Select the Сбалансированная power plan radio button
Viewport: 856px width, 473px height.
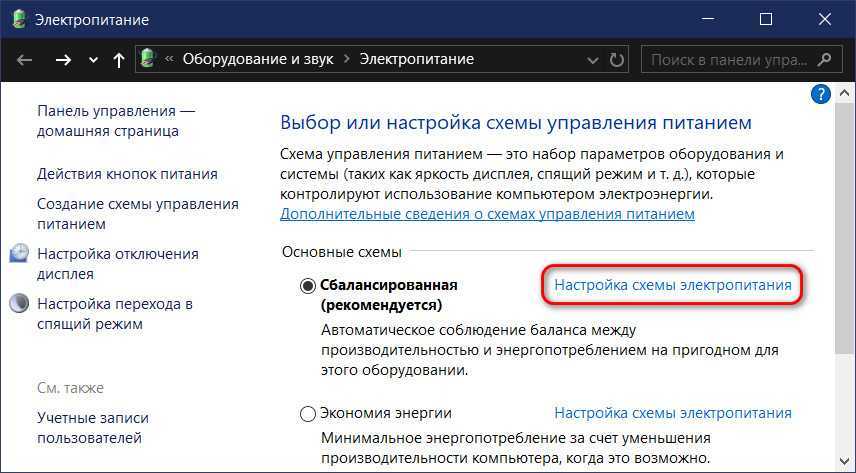click(308, 285)
